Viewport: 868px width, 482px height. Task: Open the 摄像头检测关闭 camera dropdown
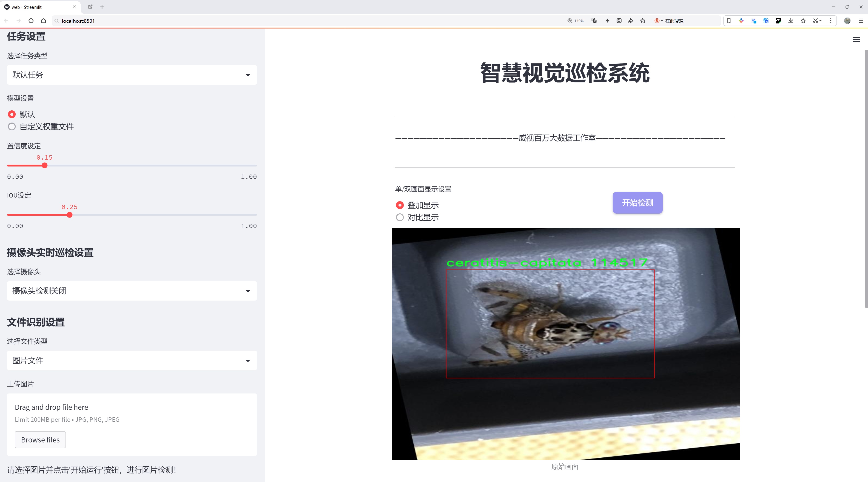(x=132, y=290)
